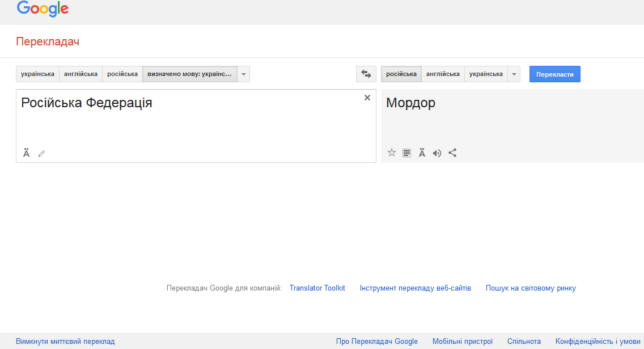Select the handwriting pencil input icon

[x=41, y=153]
